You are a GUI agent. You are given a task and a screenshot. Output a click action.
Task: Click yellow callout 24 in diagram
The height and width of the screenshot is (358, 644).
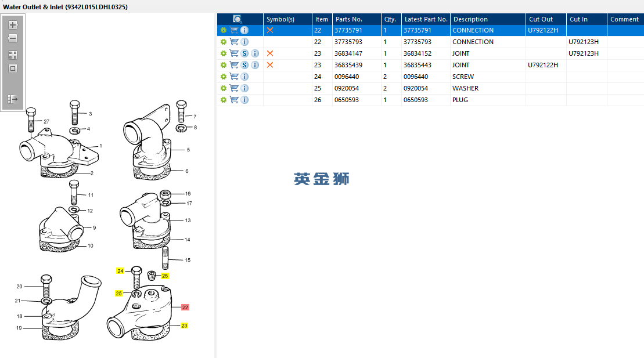click(120, 271)
